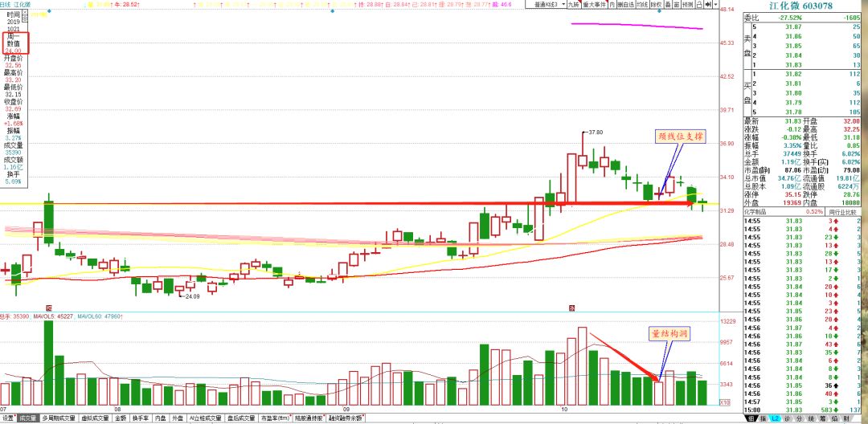The width and height of the screenshot is (868, 424).
Task: Select the L2 tab in bottom right panel
Action: click(x=775, y=418)
